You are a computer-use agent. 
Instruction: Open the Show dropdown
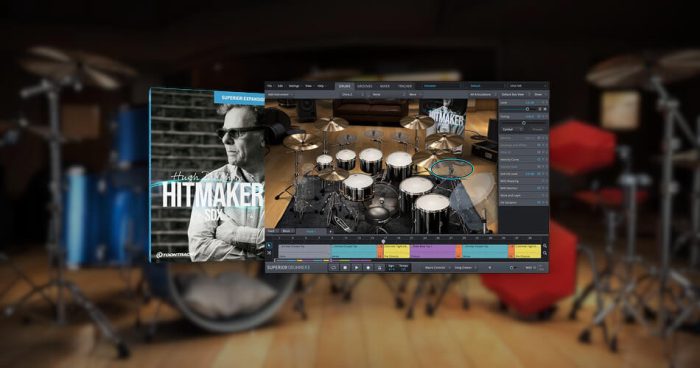point(539,95)
